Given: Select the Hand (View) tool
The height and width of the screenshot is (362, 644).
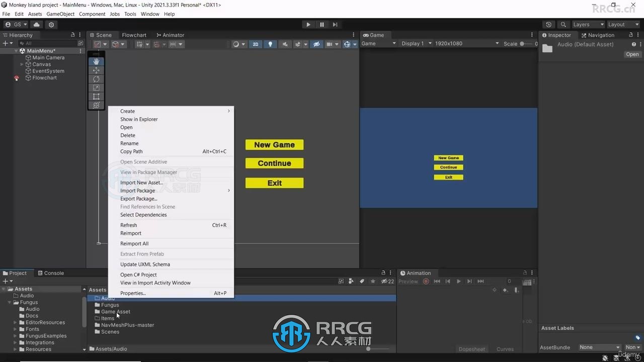Looking at the screenshot, I should (x=96, y=61).
